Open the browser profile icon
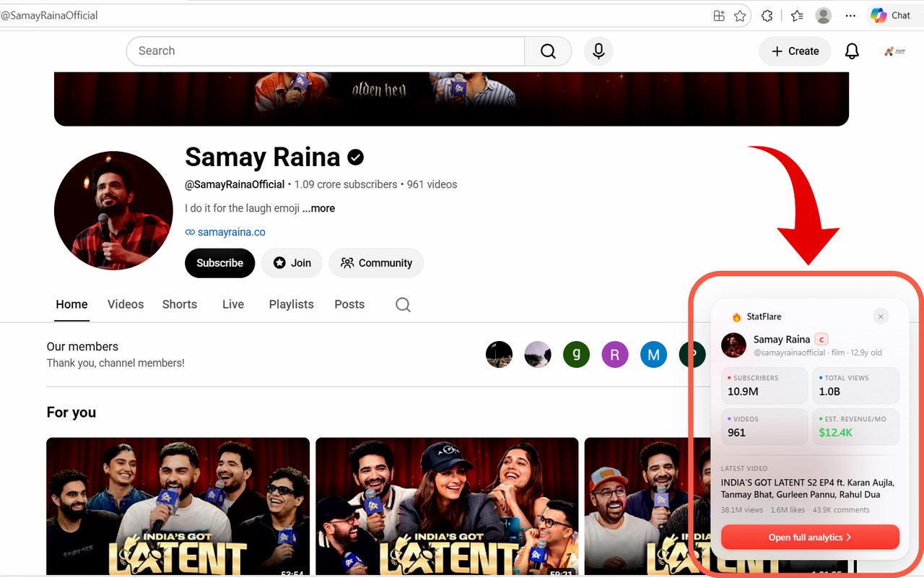 [824, 15]
